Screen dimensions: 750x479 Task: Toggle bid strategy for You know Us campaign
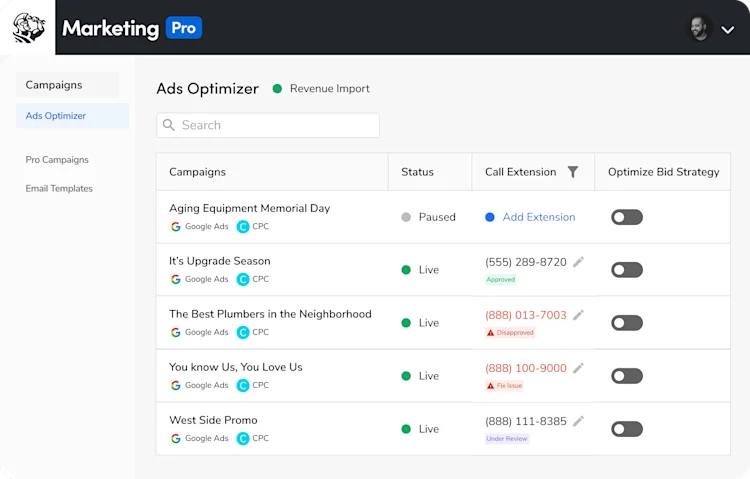[627, 376]
